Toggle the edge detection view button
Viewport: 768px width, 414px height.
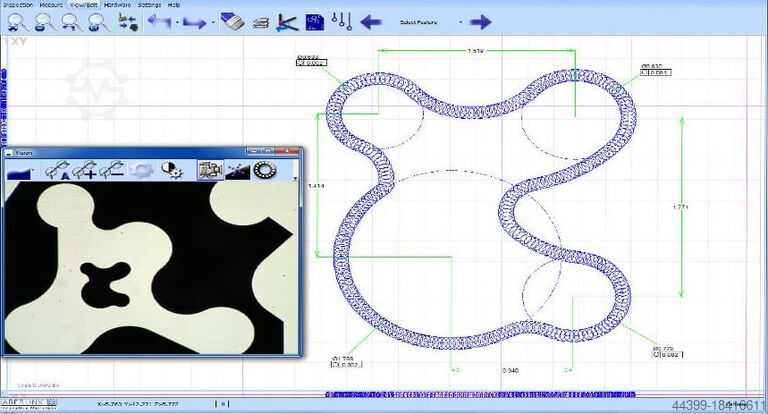coord(238,171)
